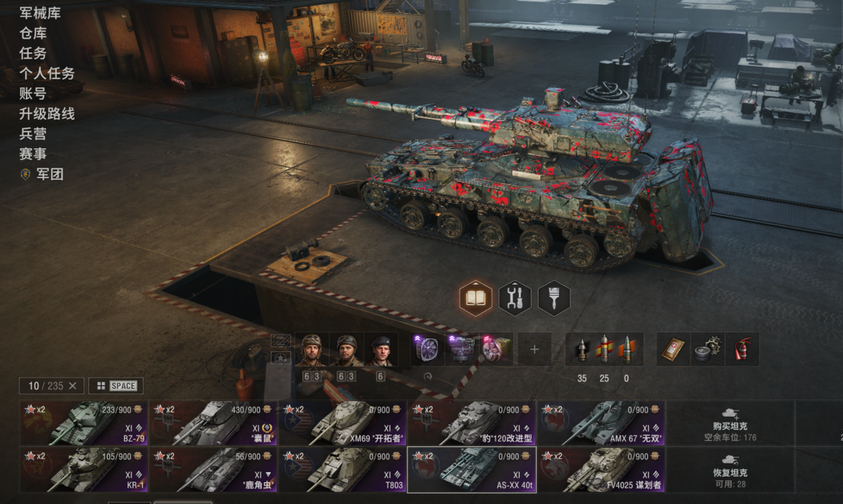Clear the 10 / 235 tank filter

pyautogui.click(x=73, y=385)
